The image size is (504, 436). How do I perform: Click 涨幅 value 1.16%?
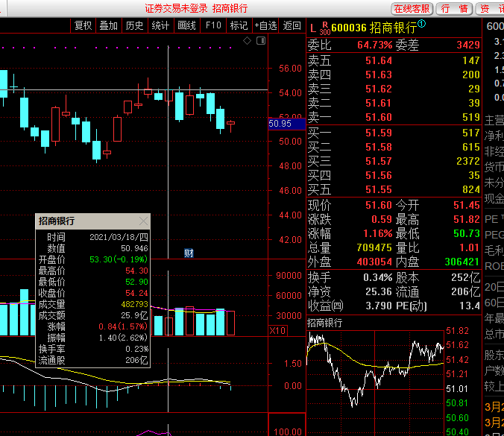[x=378, y=233]
